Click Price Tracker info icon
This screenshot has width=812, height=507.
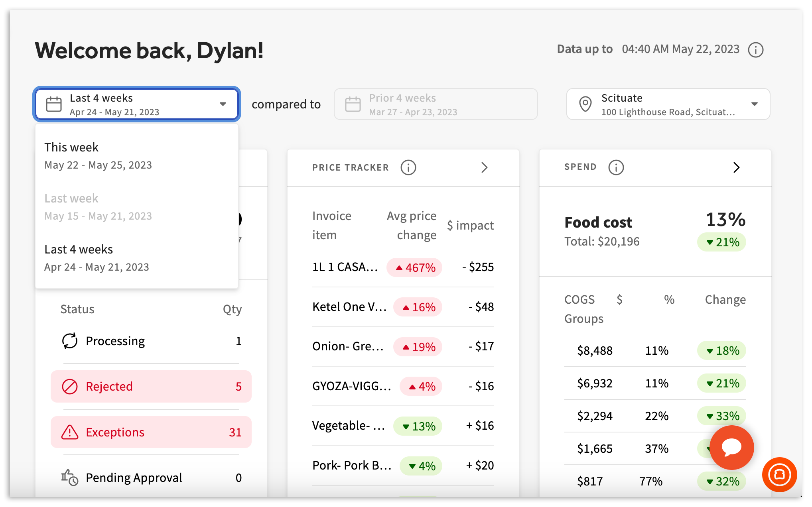pos(408,167)
